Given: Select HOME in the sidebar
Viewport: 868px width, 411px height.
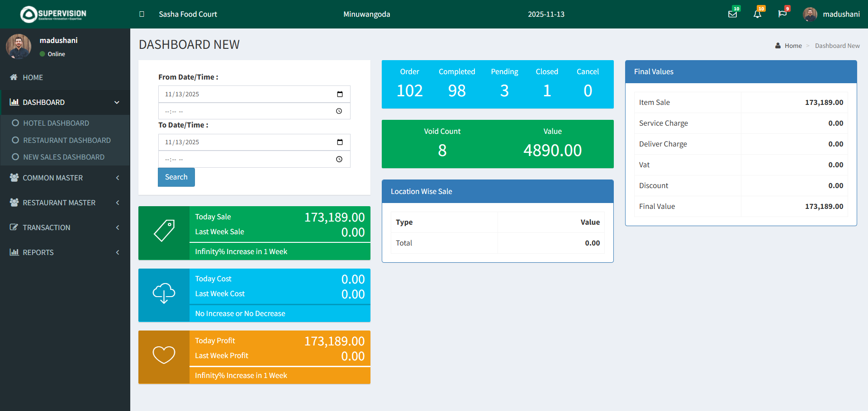Looking at the screenshot, I should (33, 77).
